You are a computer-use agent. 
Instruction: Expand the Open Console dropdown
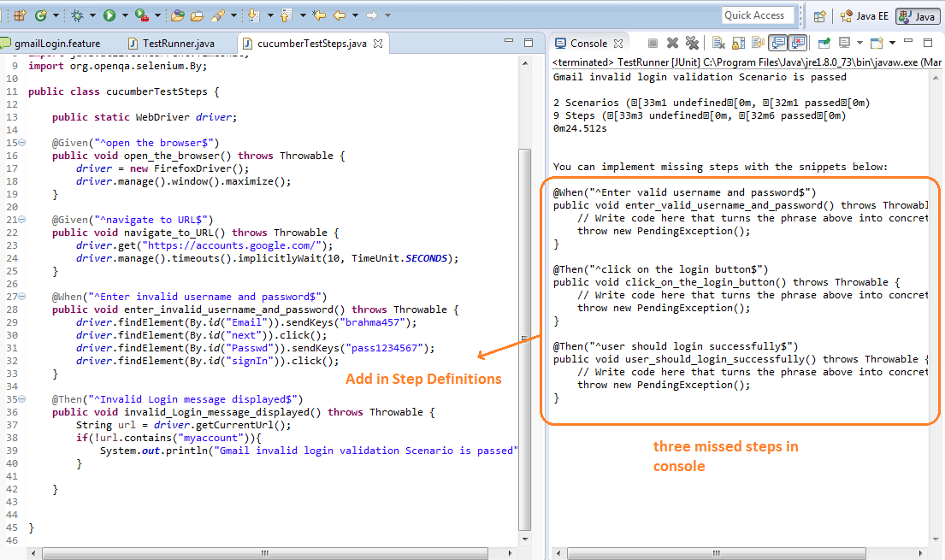pos(891,43)
